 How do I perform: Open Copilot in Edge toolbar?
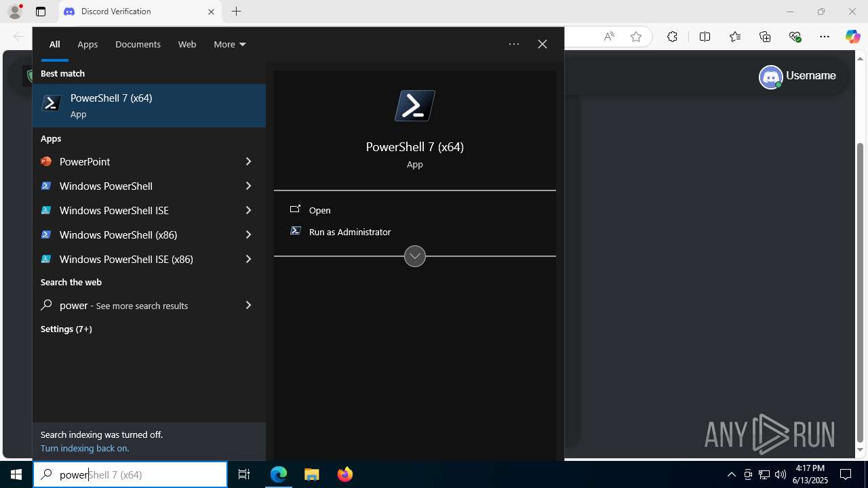[852, 37]
